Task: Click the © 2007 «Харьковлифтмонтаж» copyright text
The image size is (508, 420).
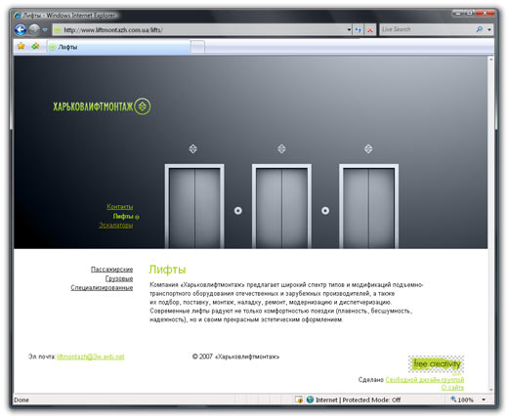Action: pos(235,357)
